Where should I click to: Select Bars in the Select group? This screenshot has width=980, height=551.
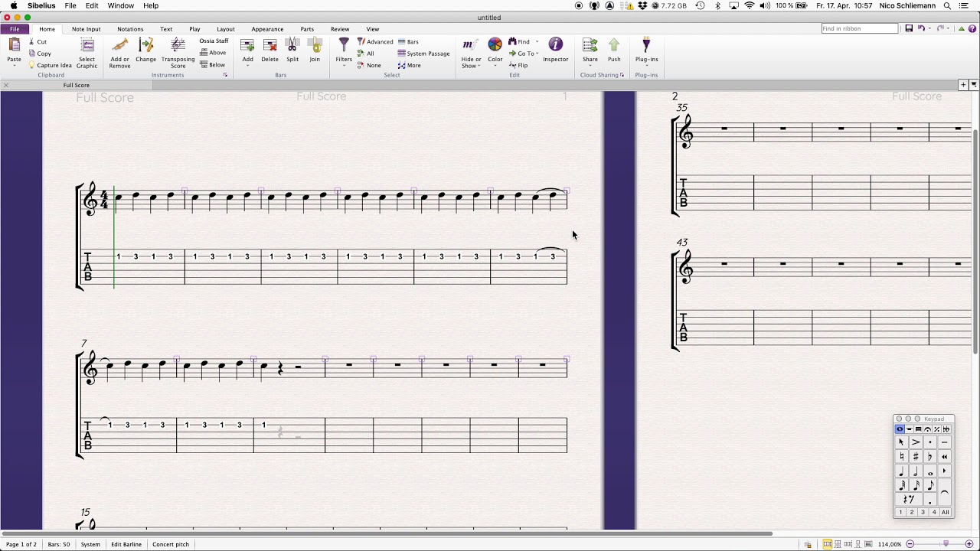[x=408, y=42]
